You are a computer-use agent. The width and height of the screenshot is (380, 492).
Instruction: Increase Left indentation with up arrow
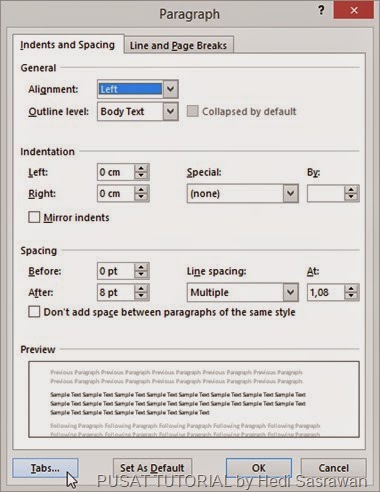click(x=141, y=168)
